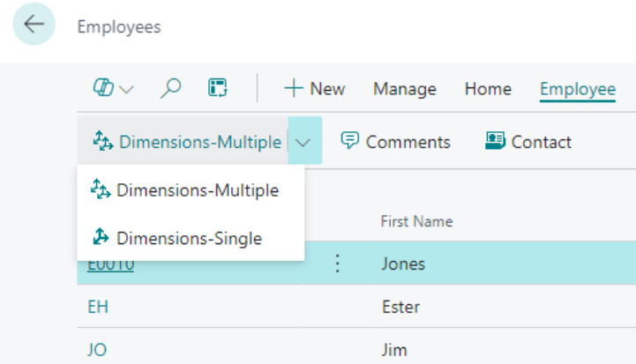The image size is (636, 364).
Task: Go back using the arrow button
Action: pos(34,24)
